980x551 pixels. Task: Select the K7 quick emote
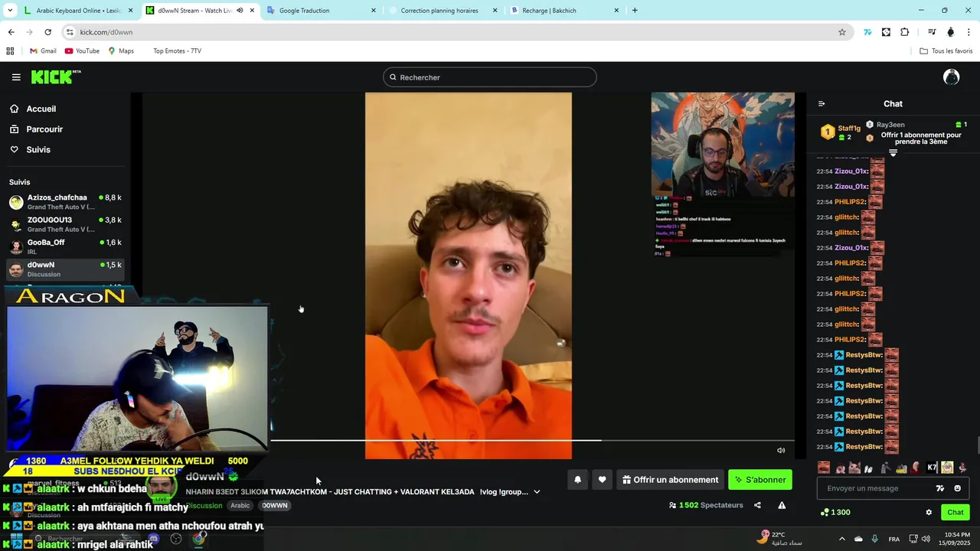pos(932,468)
